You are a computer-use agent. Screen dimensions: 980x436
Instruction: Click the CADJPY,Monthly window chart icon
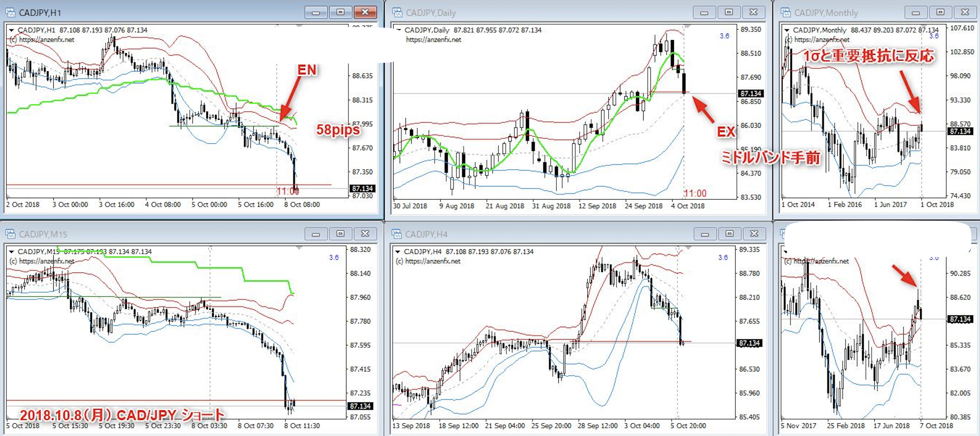pos(785,13)
